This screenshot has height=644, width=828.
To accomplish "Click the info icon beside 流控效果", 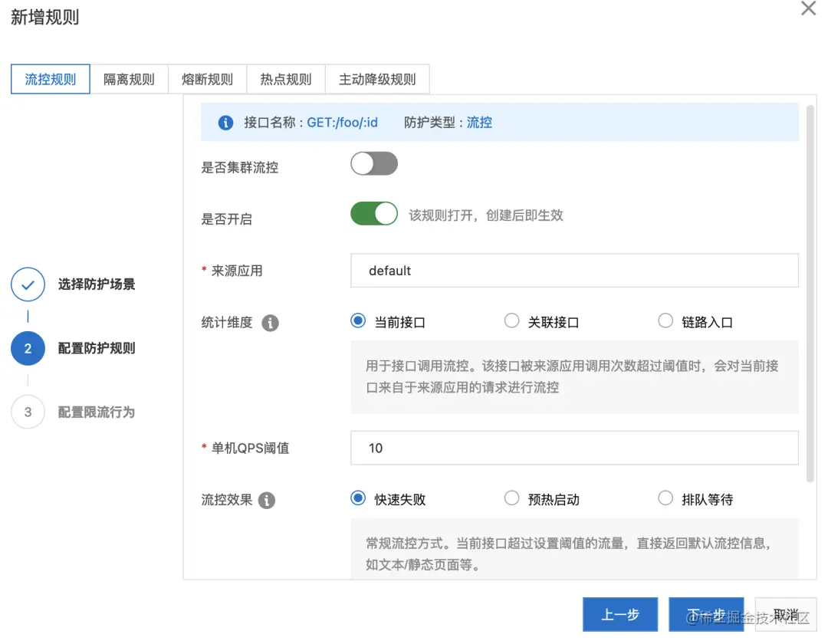I will (x=267, y=500).
